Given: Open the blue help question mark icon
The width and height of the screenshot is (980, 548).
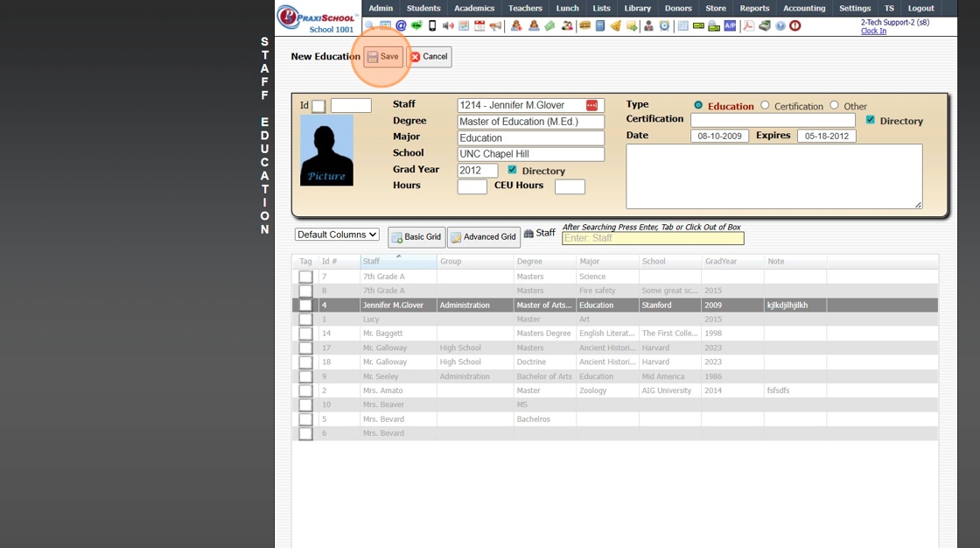Looking at the screenshot, I should [780, 26].
